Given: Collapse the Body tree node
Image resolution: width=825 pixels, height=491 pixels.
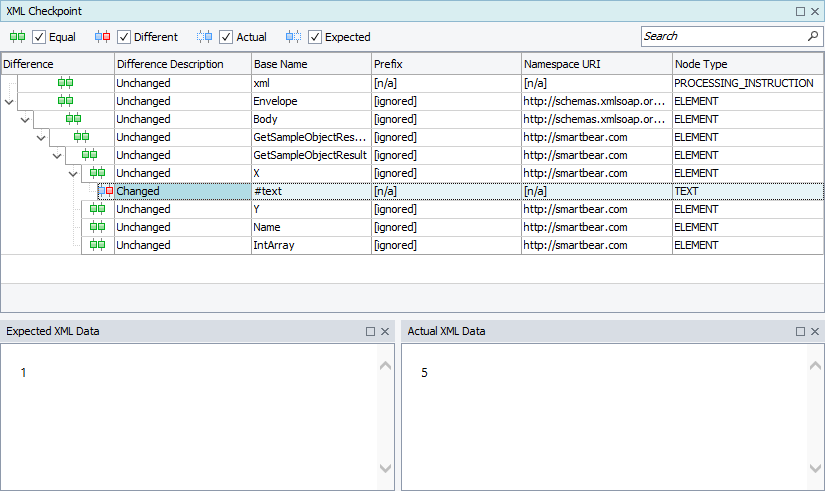Looking at the screenshot, I should (x=26, y=120).
